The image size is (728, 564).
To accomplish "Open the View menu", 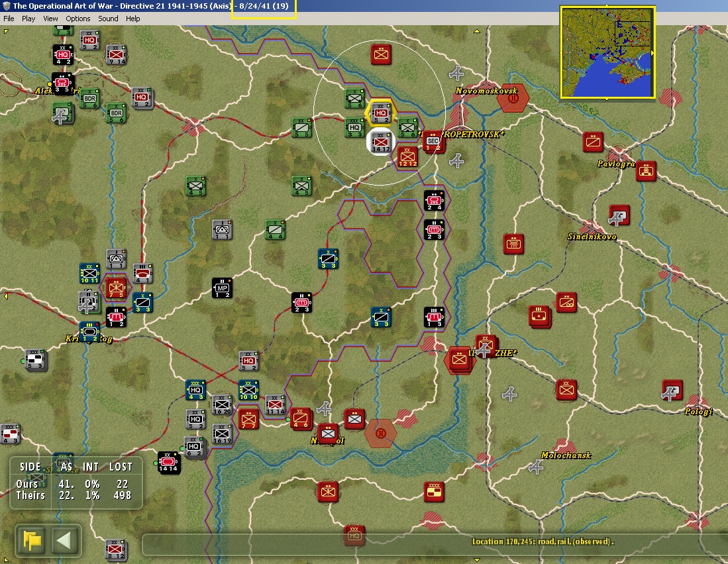I will click(x=50, y=19).
